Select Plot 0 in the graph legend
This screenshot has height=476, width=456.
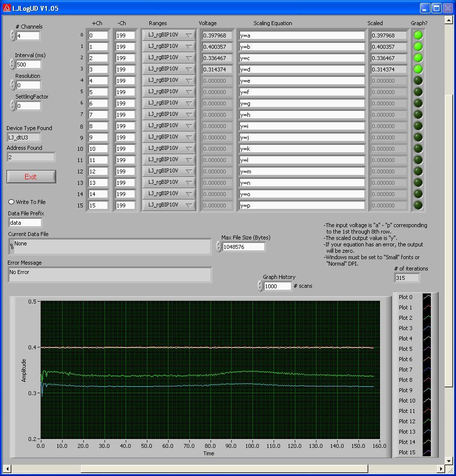click(405, 297)
